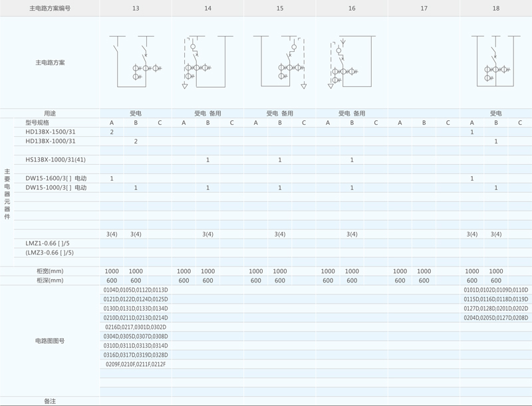Click the HS13BX-1000/31(41) row label
This screenshot has width=532, height=406.
[x=56, y=159]
